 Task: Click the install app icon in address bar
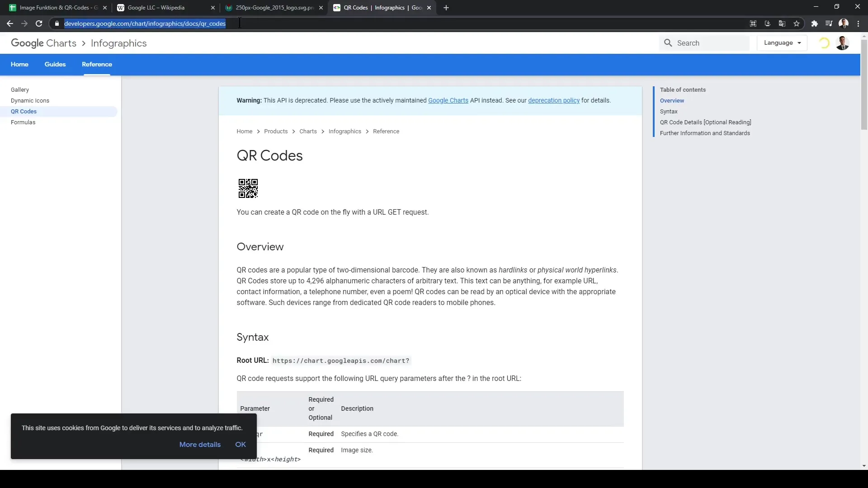(x=768, y=23)
